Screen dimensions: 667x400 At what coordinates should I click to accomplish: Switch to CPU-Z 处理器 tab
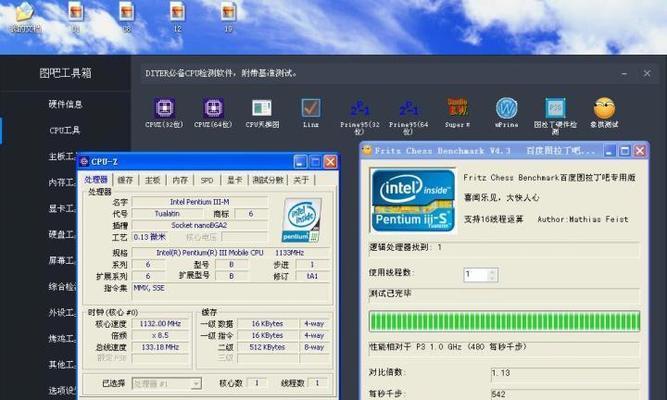click(x=96, y=180)
